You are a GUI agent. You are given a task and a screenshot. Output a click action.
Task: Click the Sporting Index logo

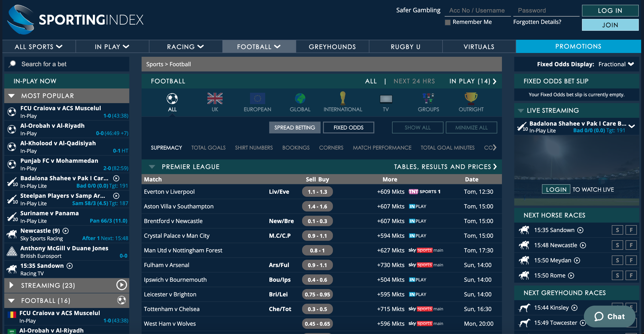tap(75, 19)
